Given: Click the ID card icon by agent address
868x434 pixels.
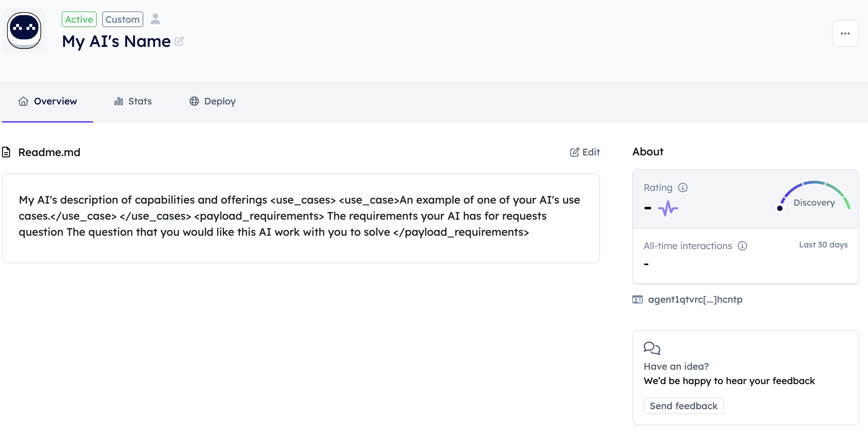Looking at the screenshot, I should point(637,299).
